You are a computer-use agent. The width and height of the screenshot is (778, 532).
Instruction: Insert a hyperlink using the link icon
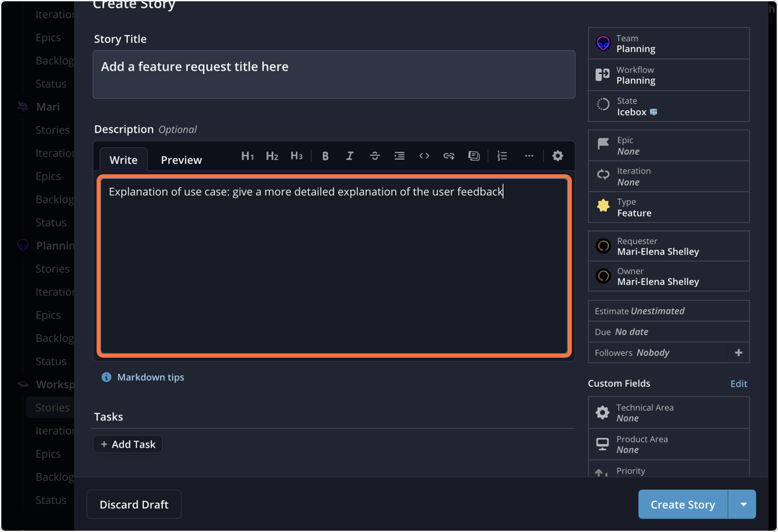click(449, 156)
